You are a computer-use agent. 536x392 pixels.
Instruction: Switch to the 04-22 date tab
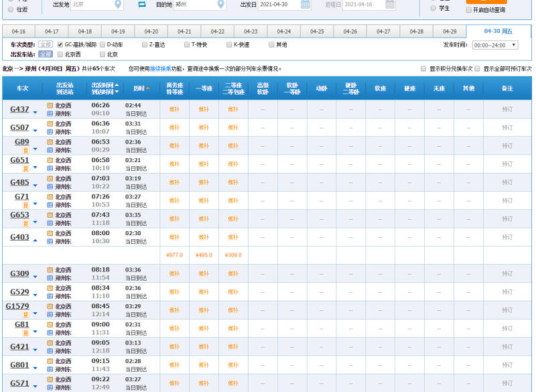(218, 31)
